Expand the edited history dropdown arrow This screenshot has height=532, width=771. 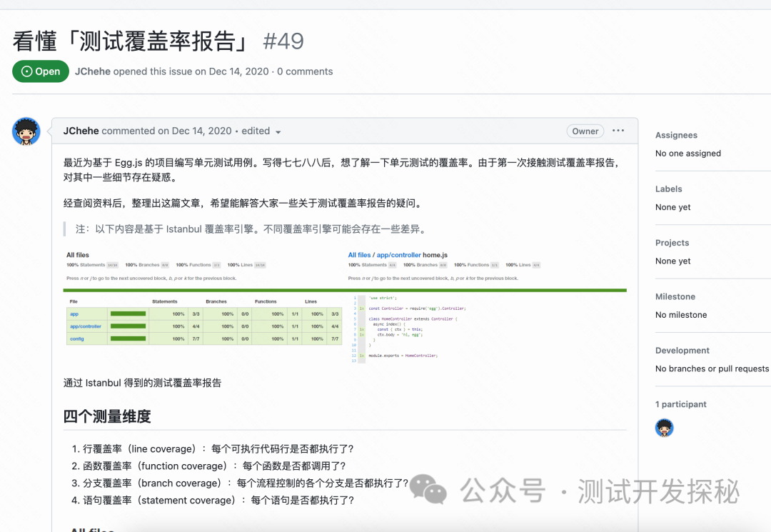(x=278, y=132)
